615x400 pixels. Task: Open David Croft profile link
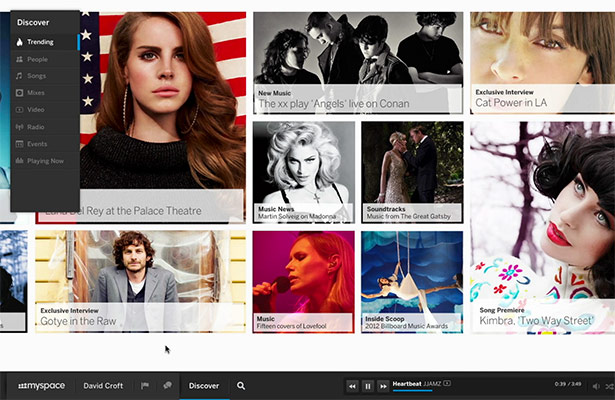coord(103,386)
